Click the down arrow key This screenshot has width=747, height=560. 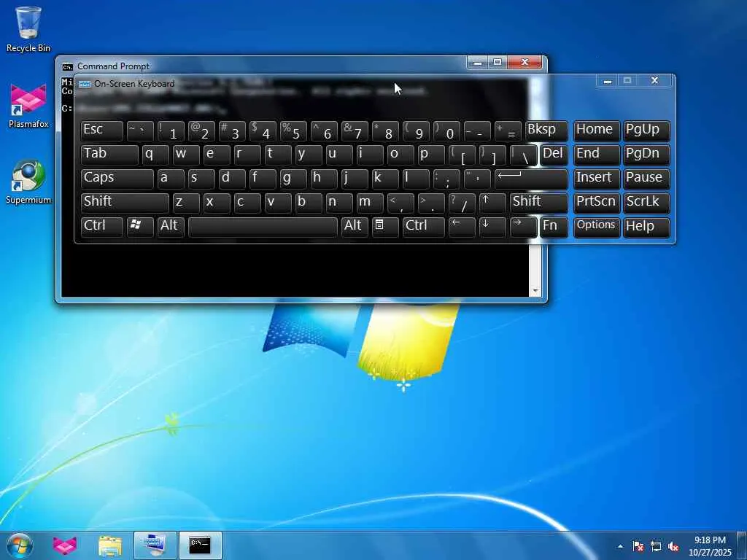[x=492, y=227]
